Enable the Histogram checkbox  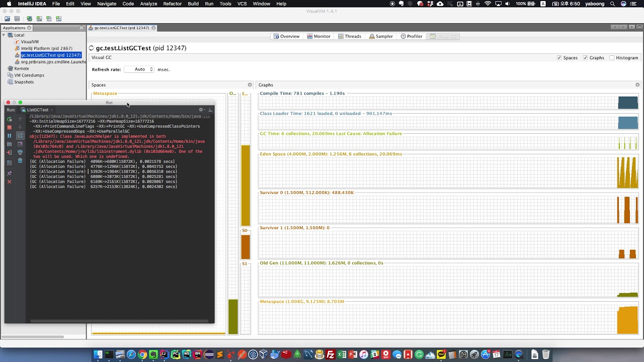612,58
